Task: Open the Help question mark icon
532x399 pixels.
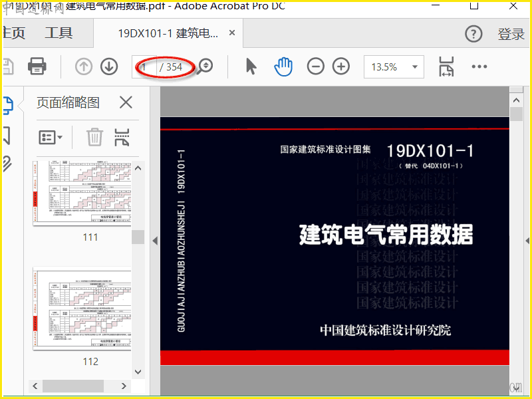Action: tap(473, 34)
